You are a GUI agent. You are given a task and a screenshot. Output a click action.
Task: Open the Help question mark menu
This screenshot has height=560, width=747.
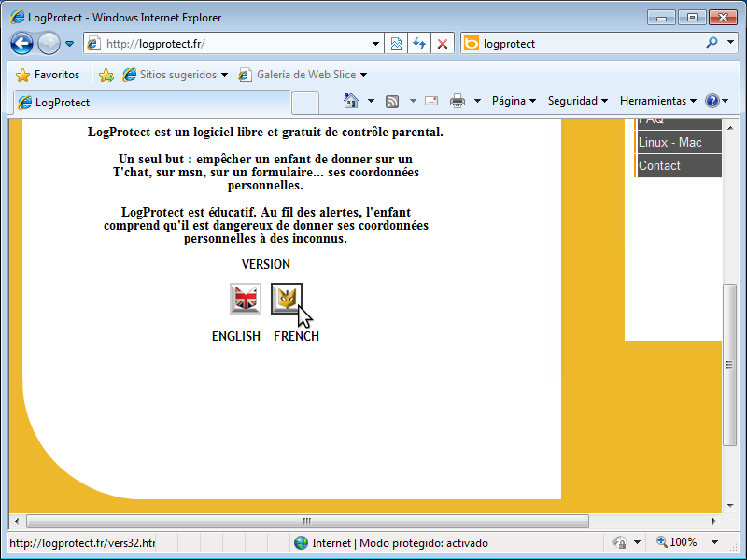[717, 101]
